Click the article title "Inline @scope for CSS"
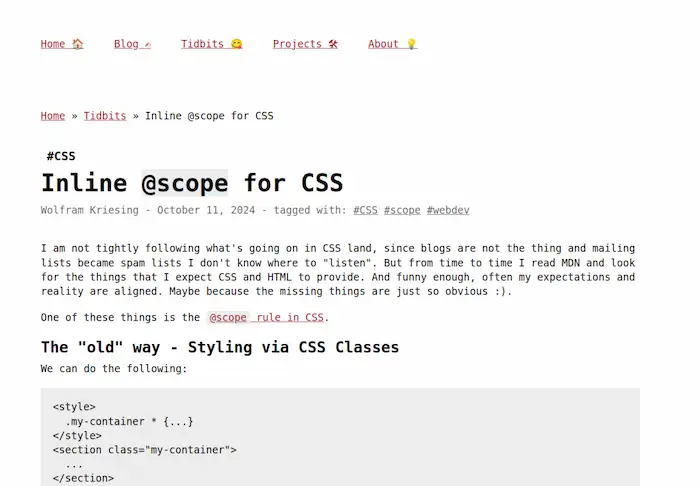 (192, 183)
